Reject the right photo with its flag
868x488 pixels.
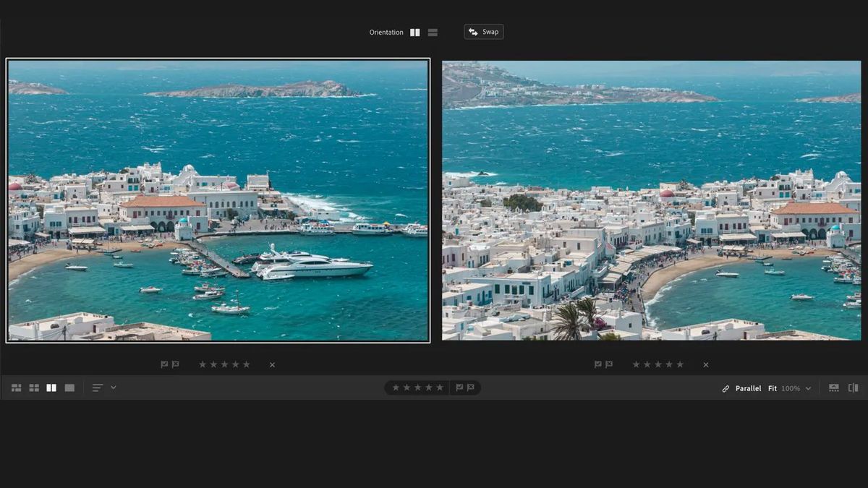tap(608, 364)
